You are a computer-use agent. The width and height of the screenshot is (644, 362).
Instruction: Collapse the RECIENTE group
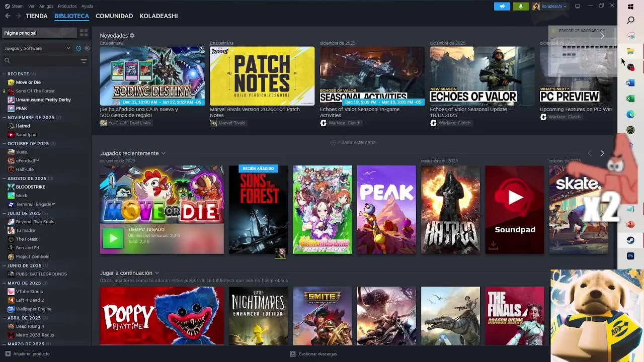click(x=5, y=74)
